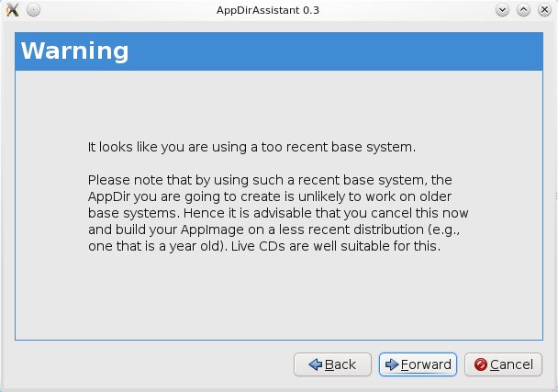Click the blue right arrow Forward icon
This screenshot has height=392, width=558.
390,364
